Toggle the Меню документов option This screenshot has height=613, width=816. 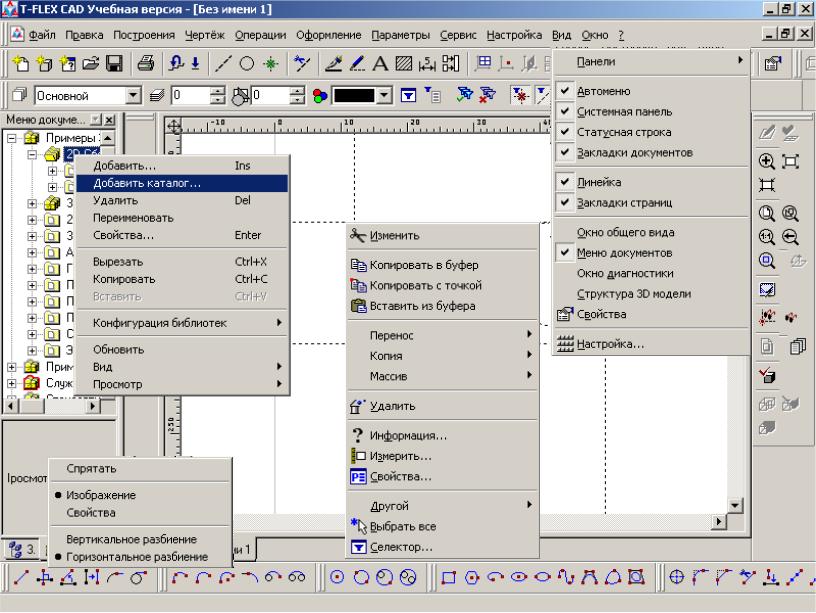(x=652, y=253)
